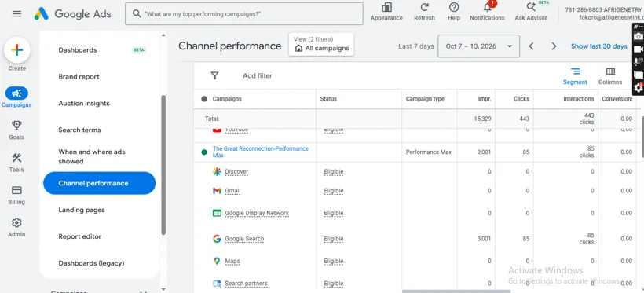Open the Appearance settings icon
Image resolution: width=644 pixels, height=293 pixels.
click(386, 7)
